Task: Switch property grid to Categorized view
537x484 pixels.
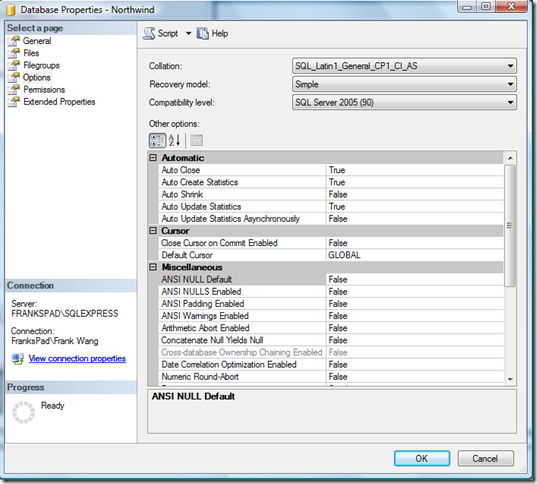Action: tap(158, 140)
